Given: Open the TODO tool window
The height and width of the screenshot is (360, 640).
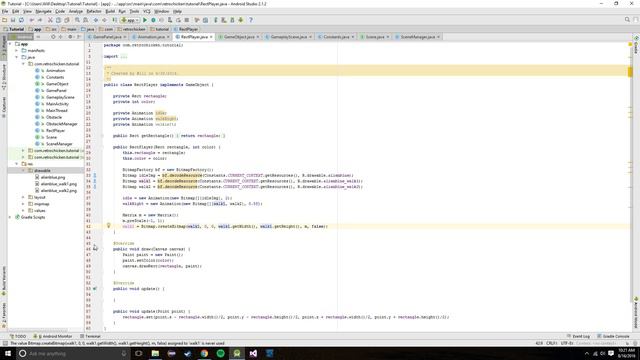Looking at the screenshot, I should pos(18,336).
